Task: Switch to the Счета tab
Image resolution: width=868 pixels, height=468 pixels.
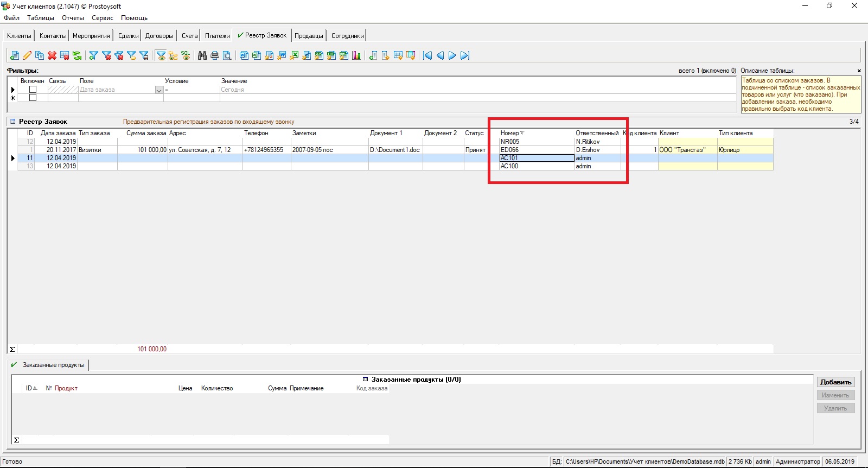Action: (190, 36)
